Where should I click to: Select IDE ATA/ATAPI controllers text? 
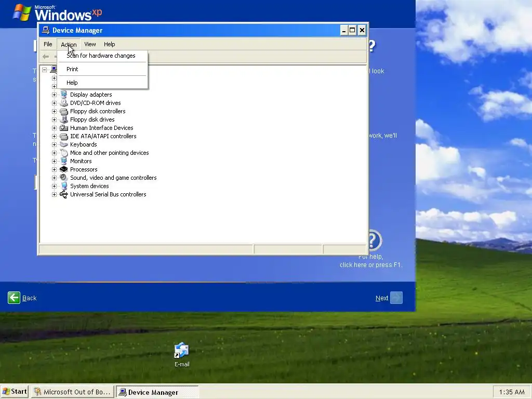pos(103,136)
